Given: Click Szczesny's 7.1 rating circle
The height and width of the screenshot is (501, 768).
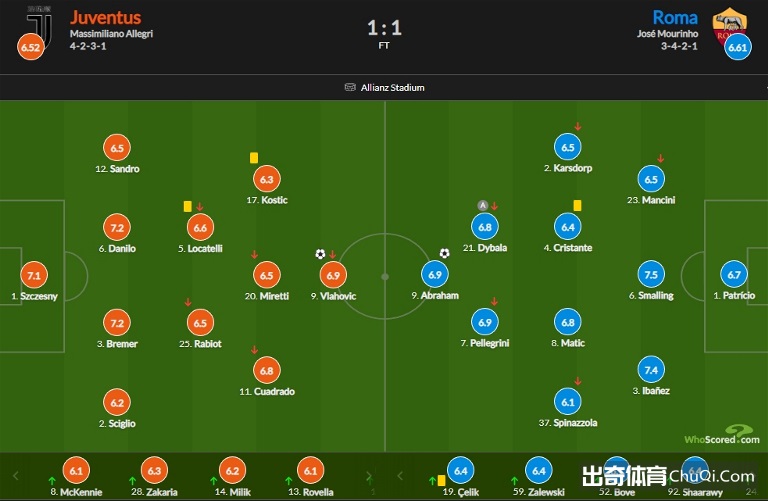Looking at the screenshot, I should (x=34, y=275).
